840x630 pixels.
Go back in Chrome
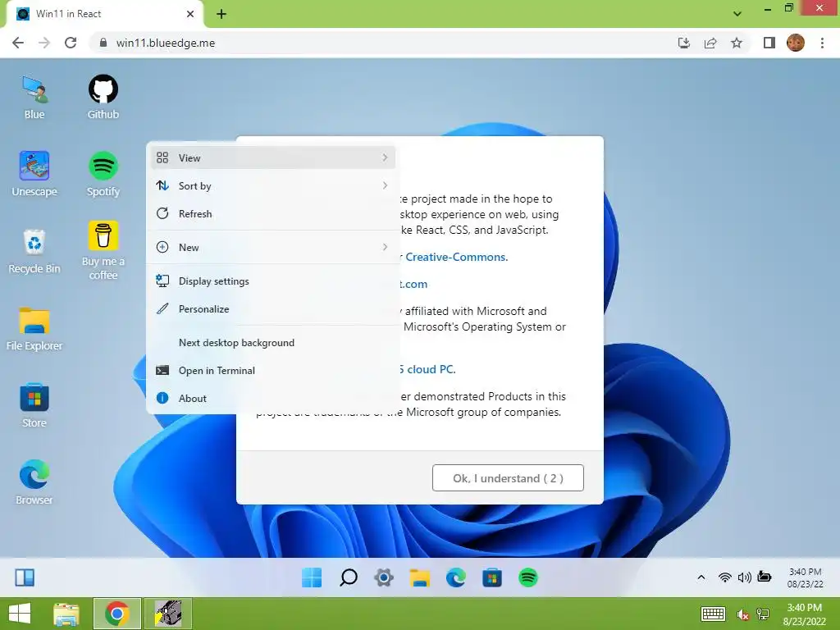[x=18, y=43]
